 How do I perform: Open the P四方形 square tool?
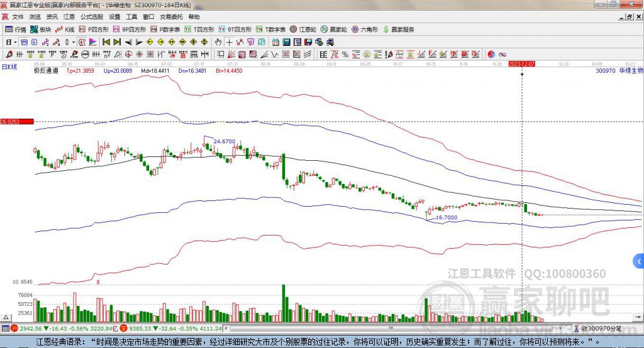[x=94, y=29]
